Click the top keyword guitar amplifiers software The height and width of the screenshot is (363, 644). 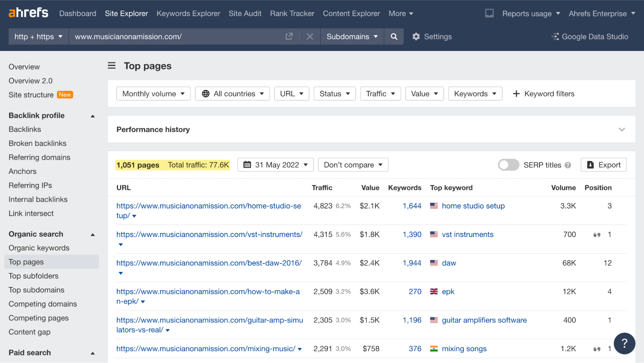[484, 320]
